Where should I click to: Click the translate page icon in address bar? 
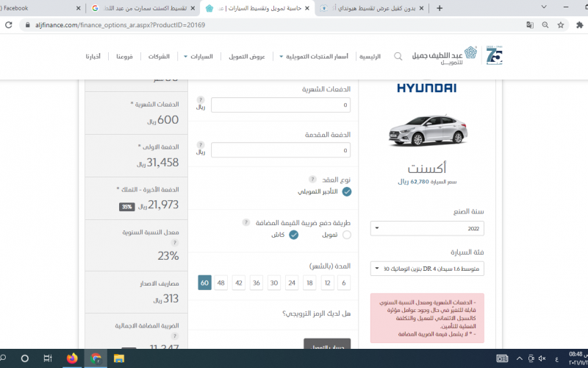click(529, 25)
